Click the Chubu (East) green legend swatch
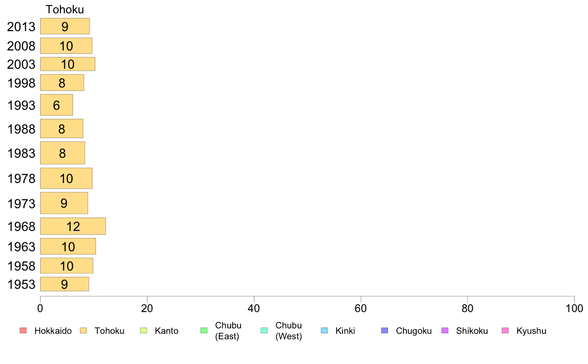 [204, 330]
